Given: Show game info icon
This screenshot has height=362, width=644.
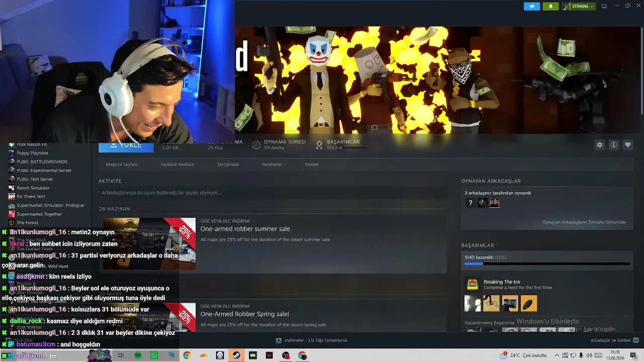Looking at the screenshot, I should (x=614, y=145).
